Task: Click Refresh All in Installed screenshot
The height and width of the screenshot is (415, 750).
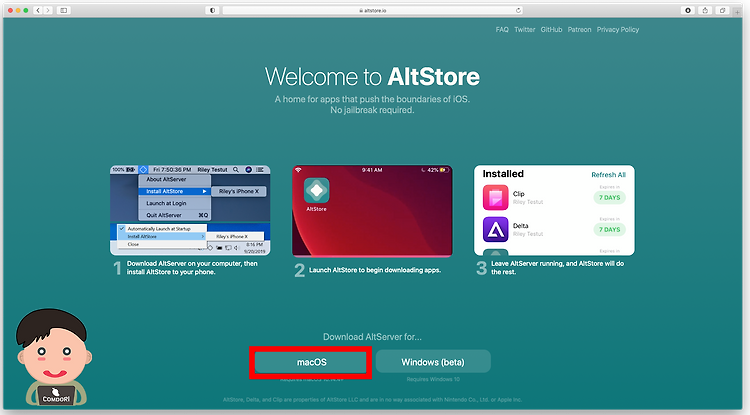Action: coord(608,175)
